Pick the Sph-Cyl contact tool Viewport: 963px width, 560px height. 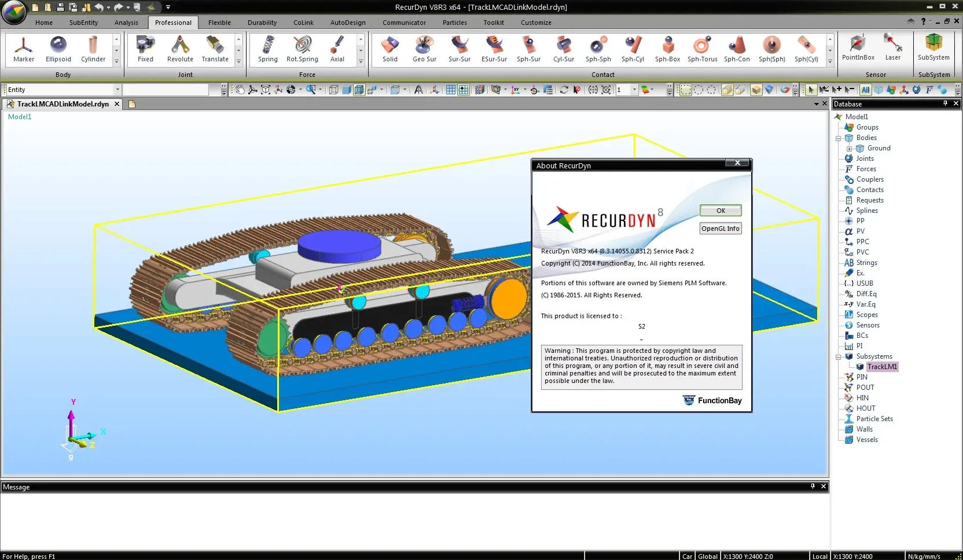pyautogui.click(x=633, y=49)
